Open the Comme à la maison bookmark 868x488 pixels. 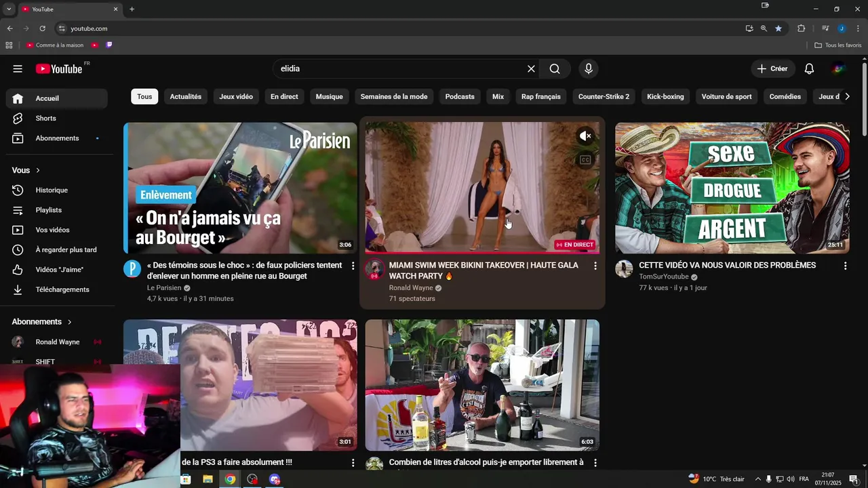55,45
